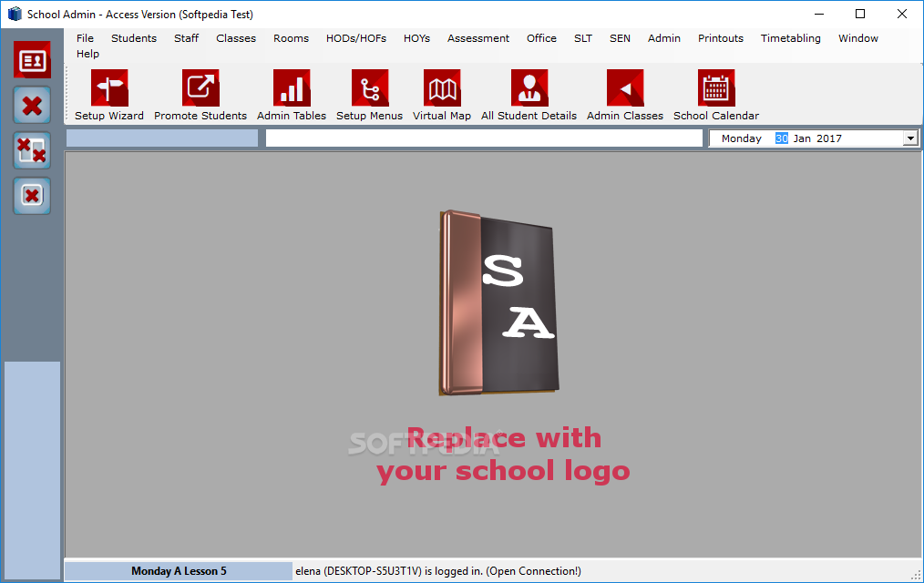Maximize the School Admin window
This screenshot has height=583, width=924.
(x=860, y=14)
